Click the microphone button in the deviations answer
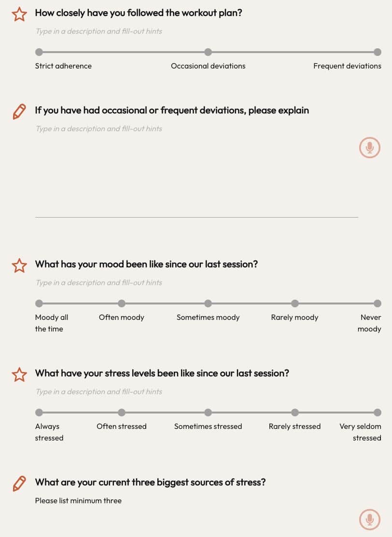392x537 pixels. [x=370, y=148]
